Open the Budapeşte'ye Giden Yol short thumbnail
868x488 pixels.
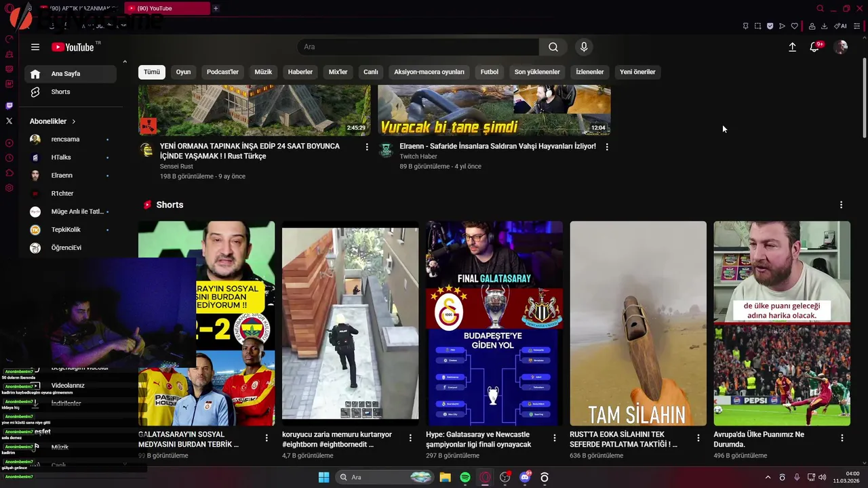494,323
